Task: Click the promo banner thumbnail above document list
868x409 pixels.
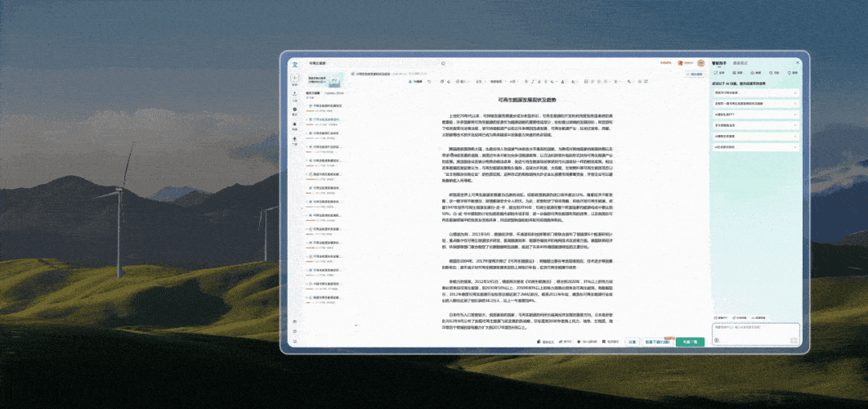Action: pos(324,81)
